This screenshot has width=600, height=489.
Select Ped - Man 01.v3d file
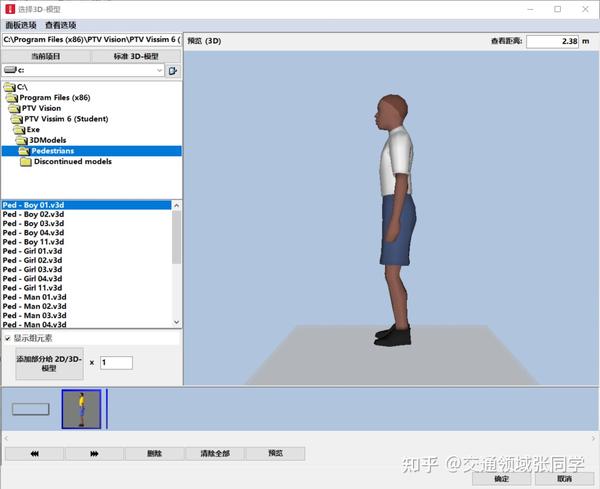(34, 297)
